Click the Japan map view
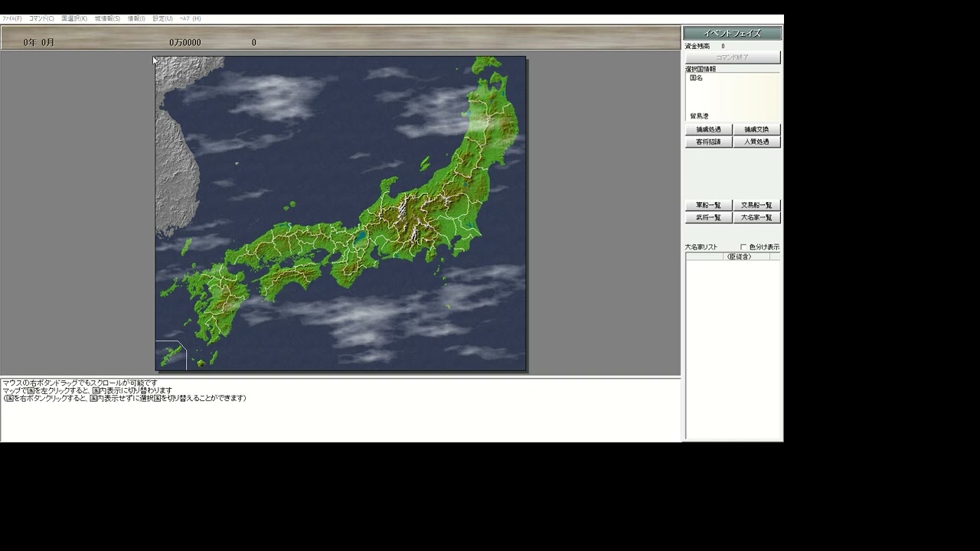The width and height of the screenshot is (980, 551). coord(341,214)
